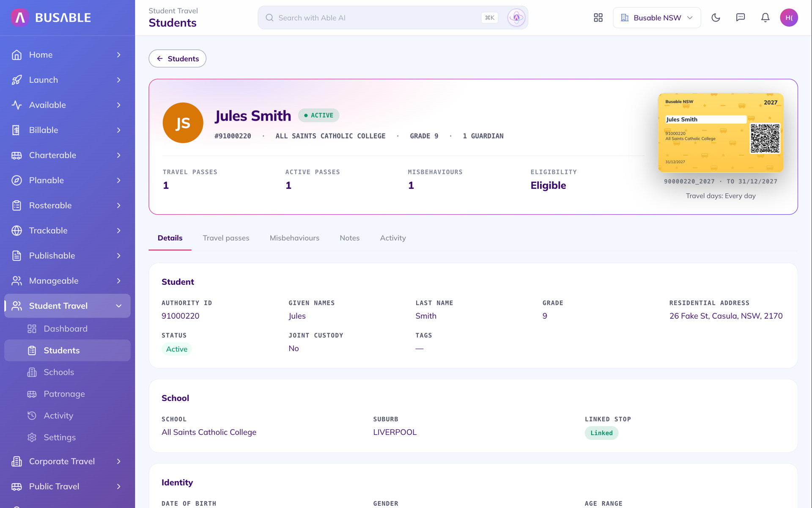This screenshot has width=812, height=508.
Task: Click the Launch rocket icon
Action: 16,80
